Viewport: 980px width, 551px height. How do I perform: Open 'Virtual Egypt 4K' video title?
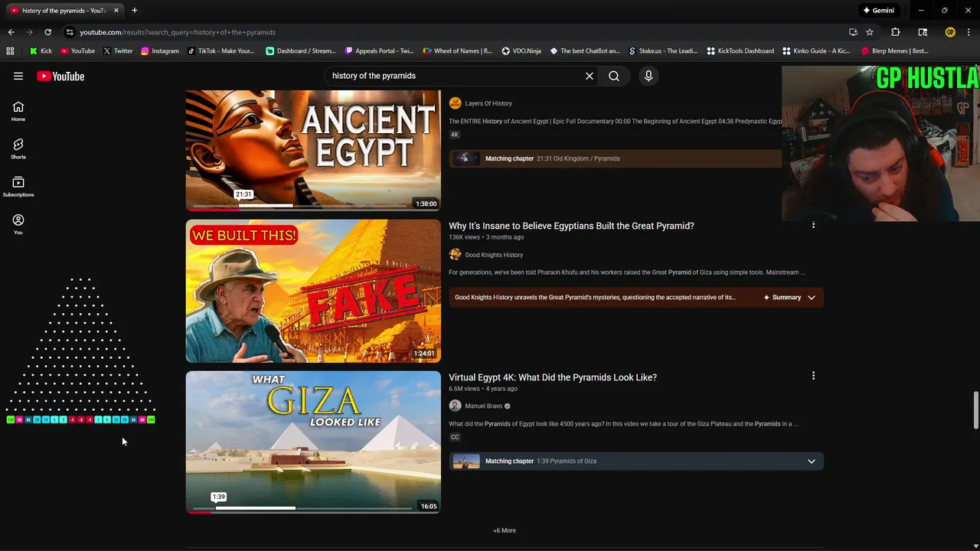click(x=553, y=377)
